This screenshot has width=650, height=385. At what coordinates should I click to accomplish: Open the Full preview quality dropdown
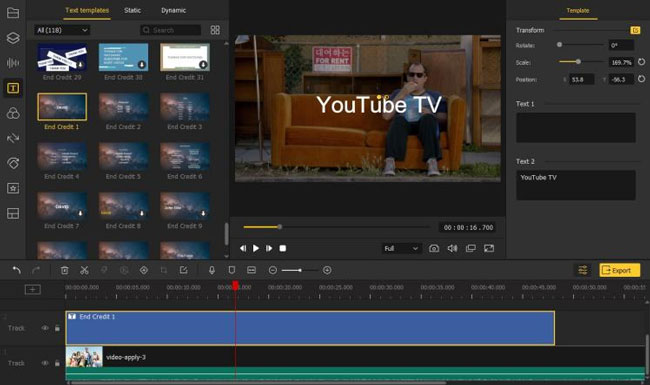click(x=401, y=248)
